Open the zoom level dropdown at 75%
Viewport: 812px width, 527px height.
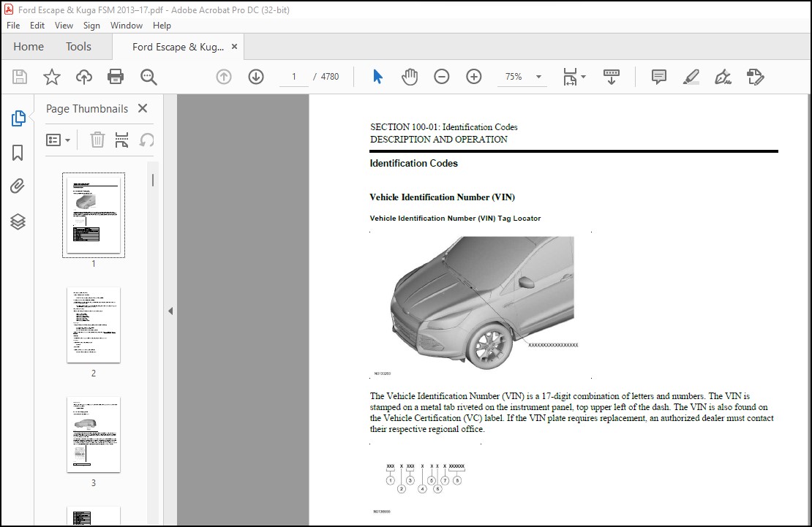539,76
